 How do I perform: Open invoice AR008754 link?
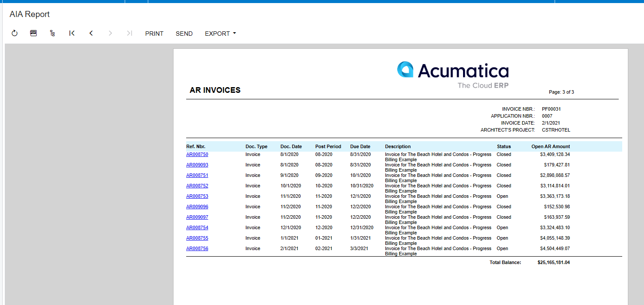click(x=197, y=227)
